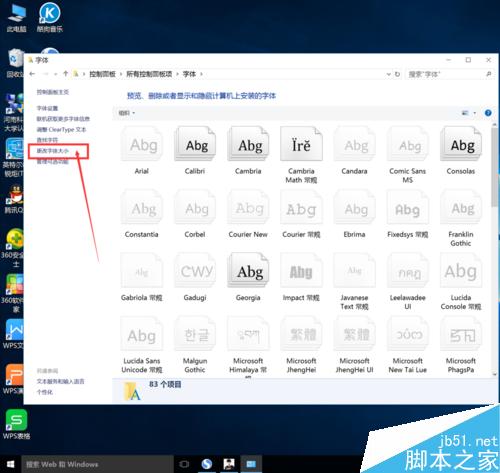Expand chevron after 字体 in breadcrumb
500x473 pixels.
(x=201, y=74)
